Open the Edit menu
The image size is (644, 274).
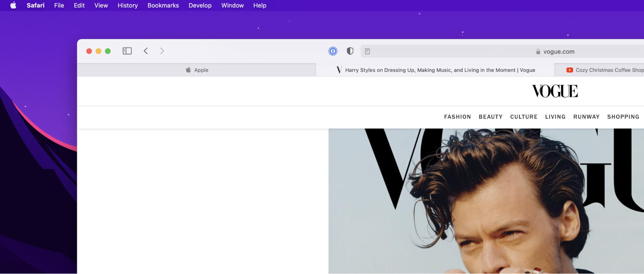tap(79, 5)
